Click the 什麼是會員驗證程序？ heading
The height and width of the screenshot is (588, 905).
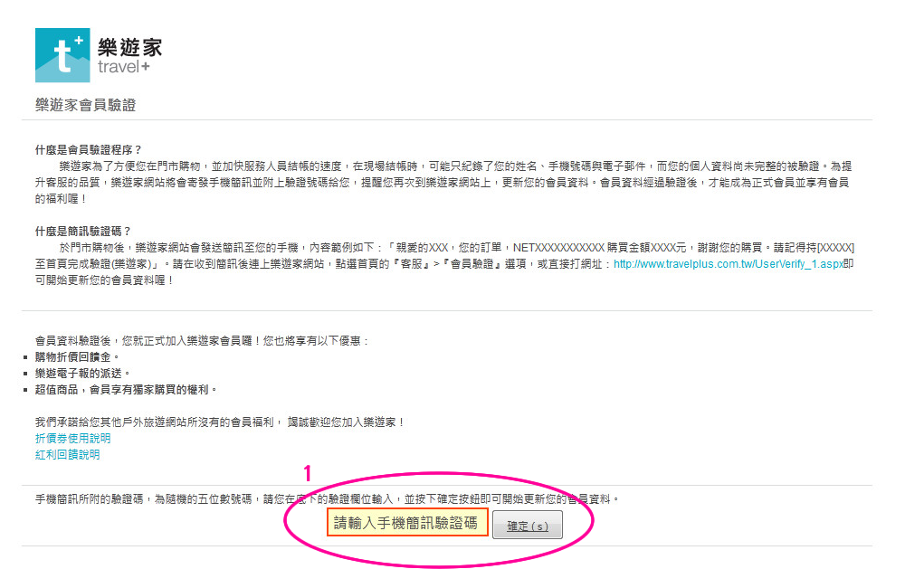pos(89,150)
